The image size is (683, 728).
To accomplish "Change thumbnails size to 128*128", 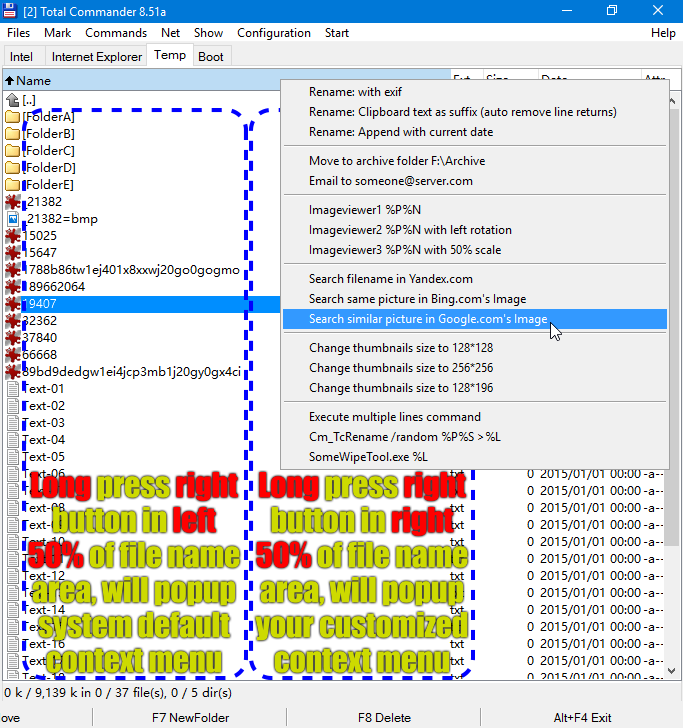I will point(475,348).
